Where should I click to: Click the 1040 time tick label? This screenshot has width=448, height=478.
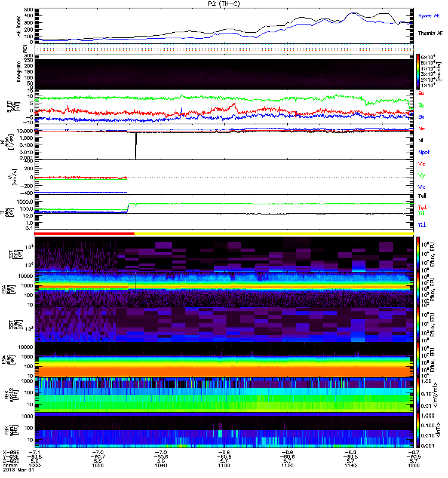pyautogui.click(x=161, y=465)
